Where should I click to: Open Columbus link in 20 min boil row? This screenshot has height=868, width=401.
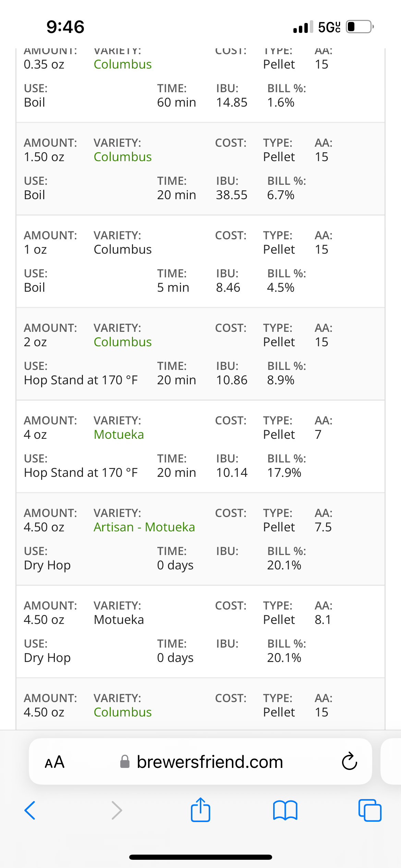123,157
